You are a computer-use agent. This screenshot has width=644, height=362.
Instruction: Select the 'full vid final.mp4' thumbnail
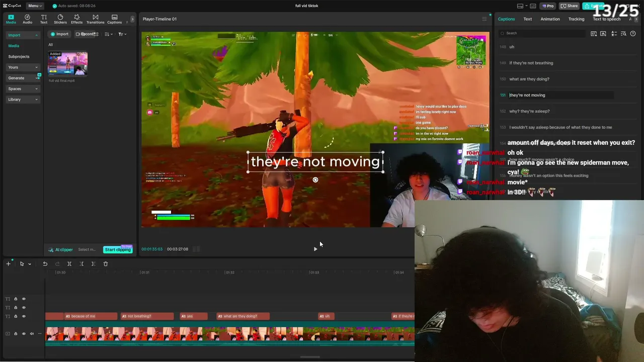67,63
